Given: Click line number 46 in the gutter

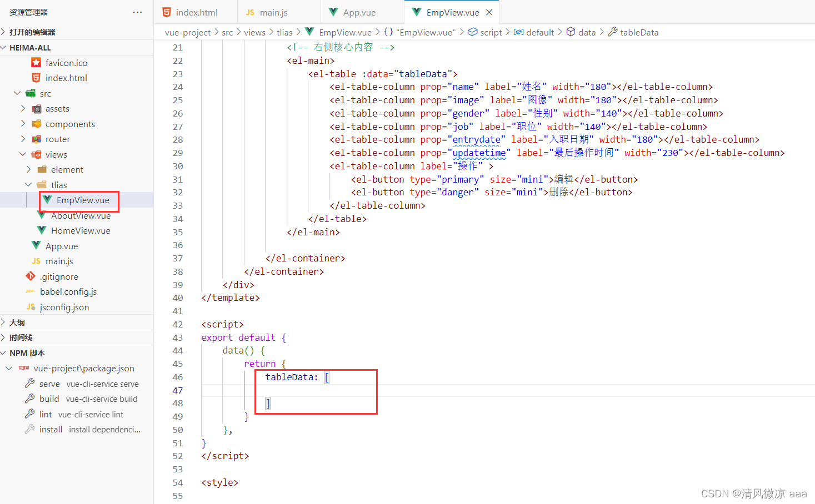Looking at the screenshot, I should coord(177,377).
